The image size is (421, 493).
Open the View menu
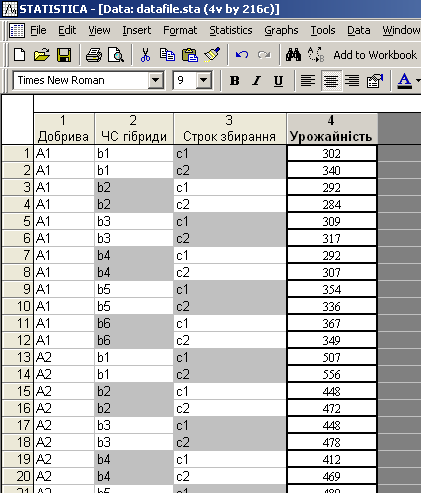click(x=99, y=30)
